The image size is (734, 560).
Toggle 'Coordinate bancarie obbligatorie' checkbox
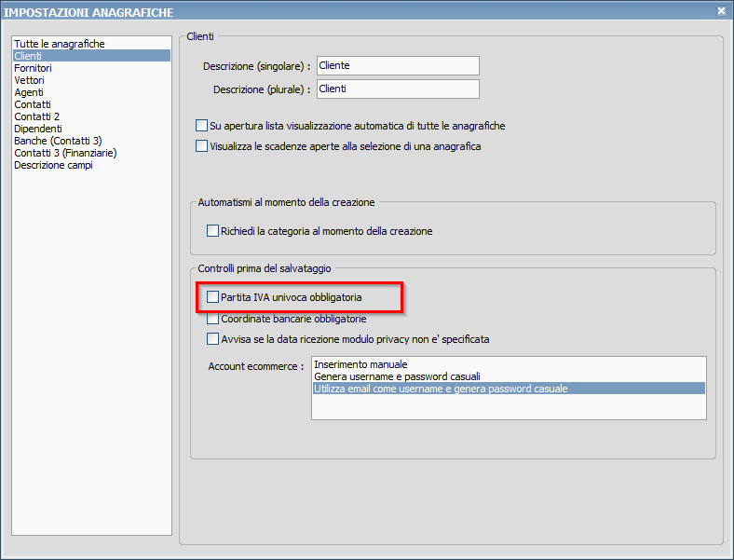point(212,319)
